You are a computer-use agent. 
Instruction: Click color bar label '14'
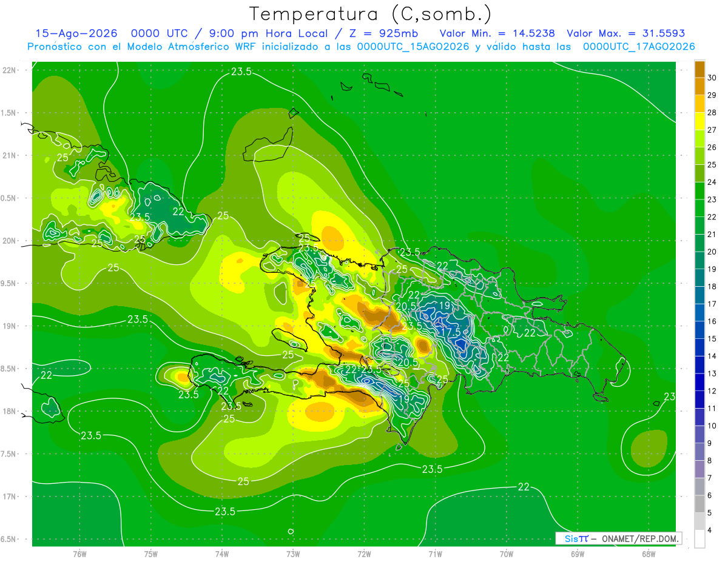(x=712, y=356)
